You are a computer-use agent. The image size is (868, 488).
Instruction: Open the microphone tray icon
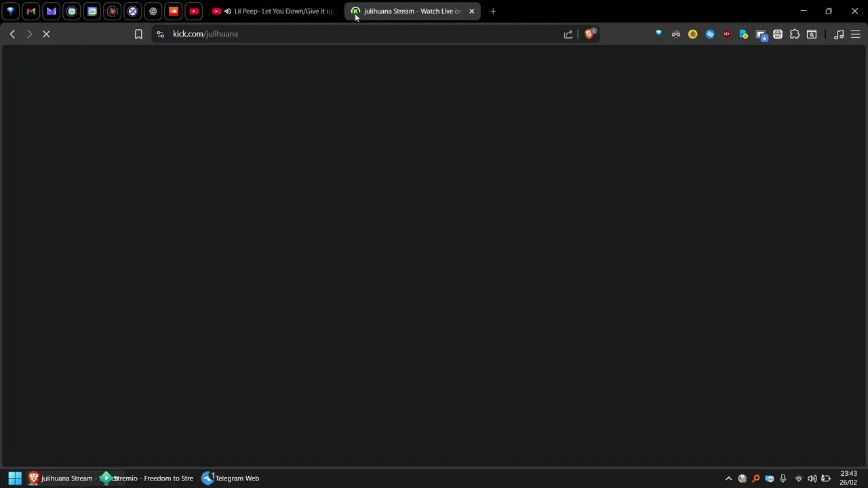pos(783,479)
